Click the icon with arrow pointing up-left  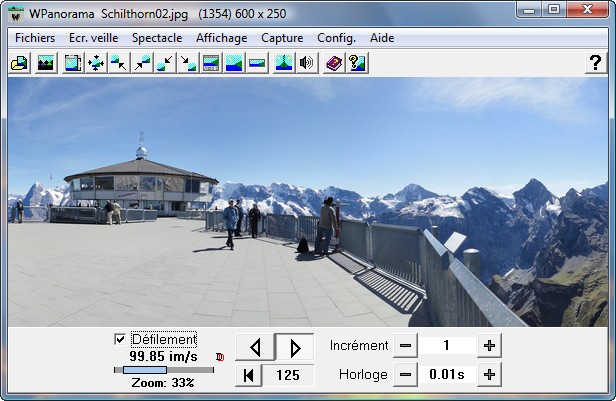pyautogui.click(x=119, y=63)
